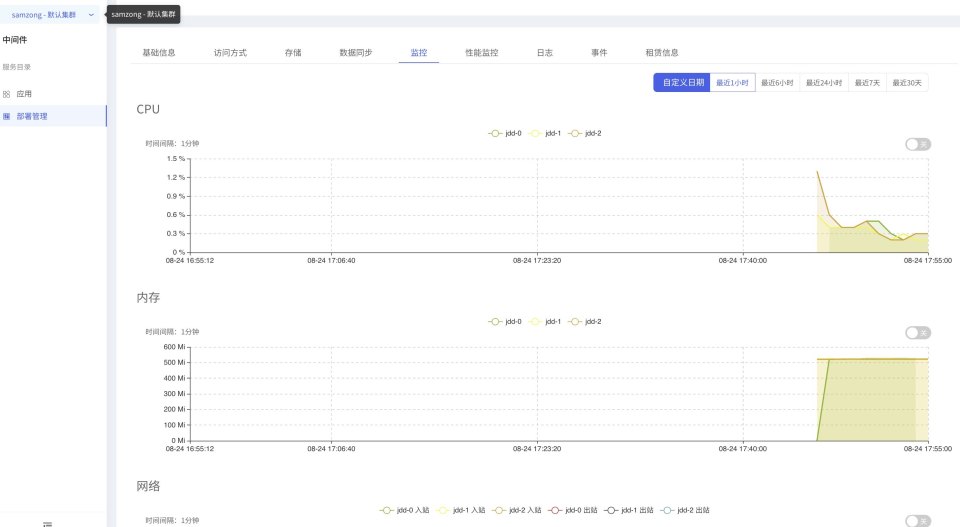The width and height of the screenshot is (960, 527).
Task: Click the 自定义日期 button
Action: point(683,83)
